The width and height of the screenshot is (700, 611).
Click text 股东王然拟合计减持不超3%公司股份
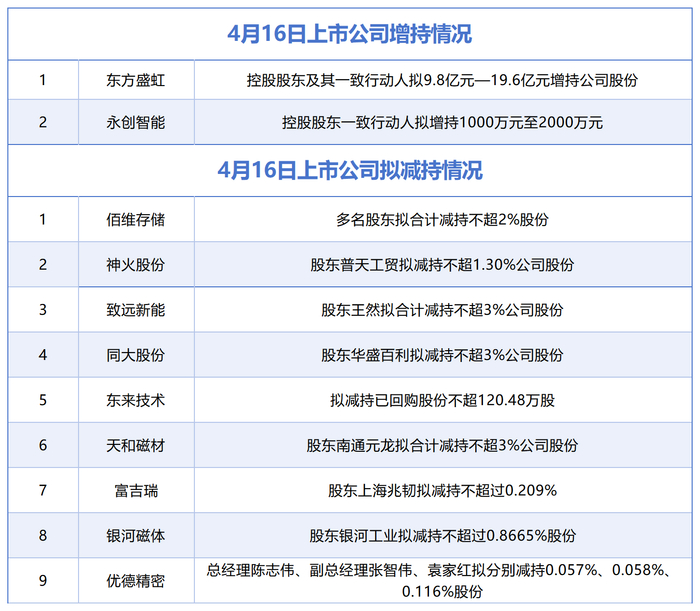tap(442, 310)
